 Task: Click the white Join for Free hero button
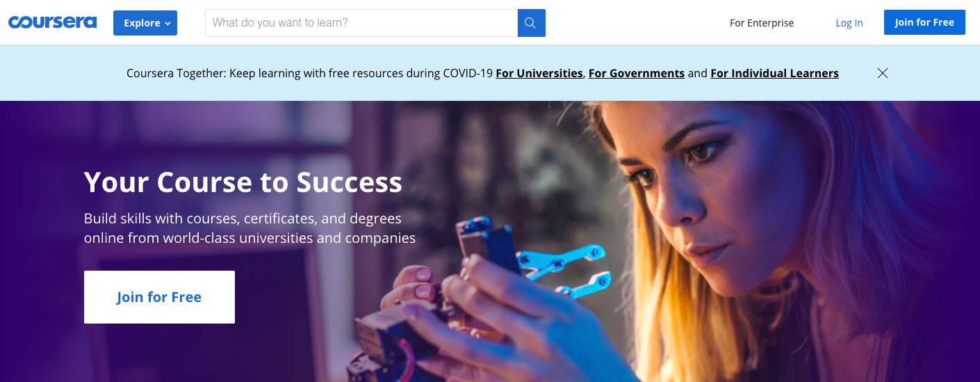[x=159, y=297]
